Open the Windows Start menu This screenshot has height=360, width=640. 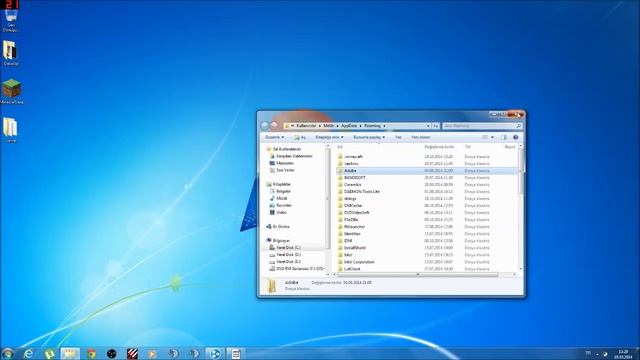pos(7,353)
